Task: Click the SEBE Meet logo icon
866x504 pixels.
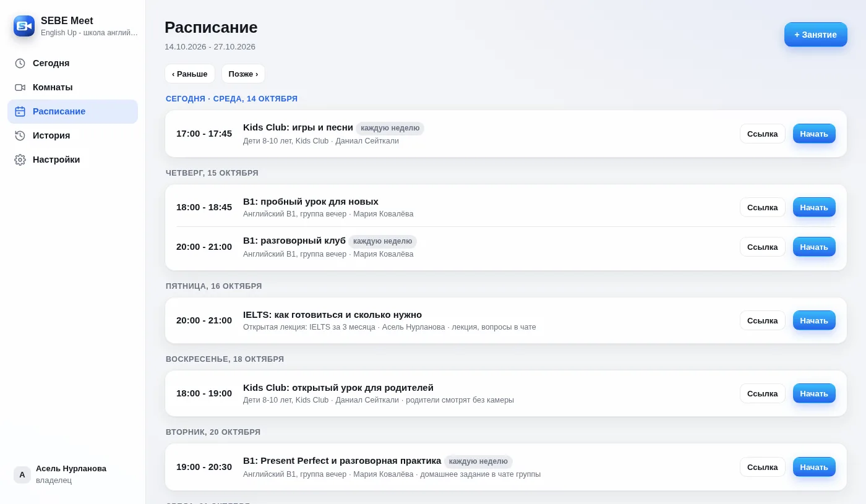Action: [24, 26]
